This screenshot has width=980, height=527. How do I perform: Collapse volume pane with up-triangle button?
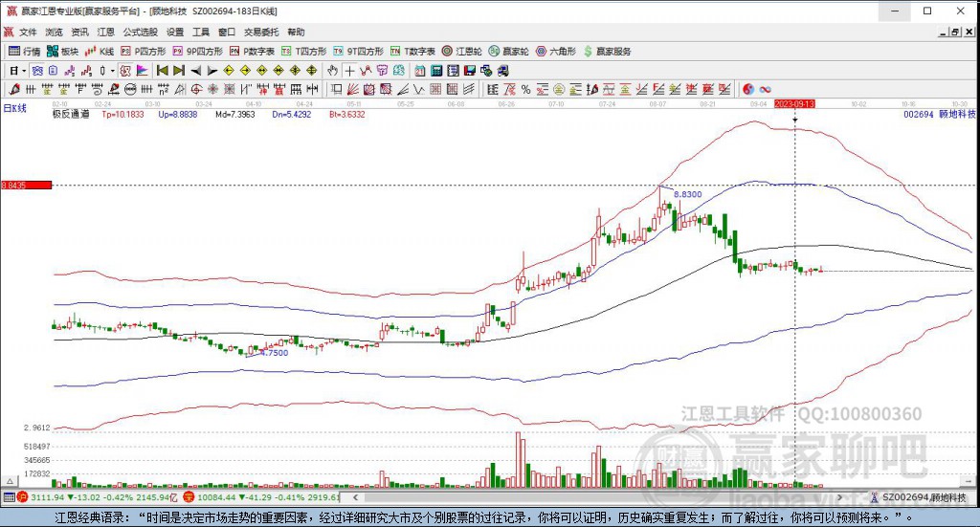coord(10,481)
